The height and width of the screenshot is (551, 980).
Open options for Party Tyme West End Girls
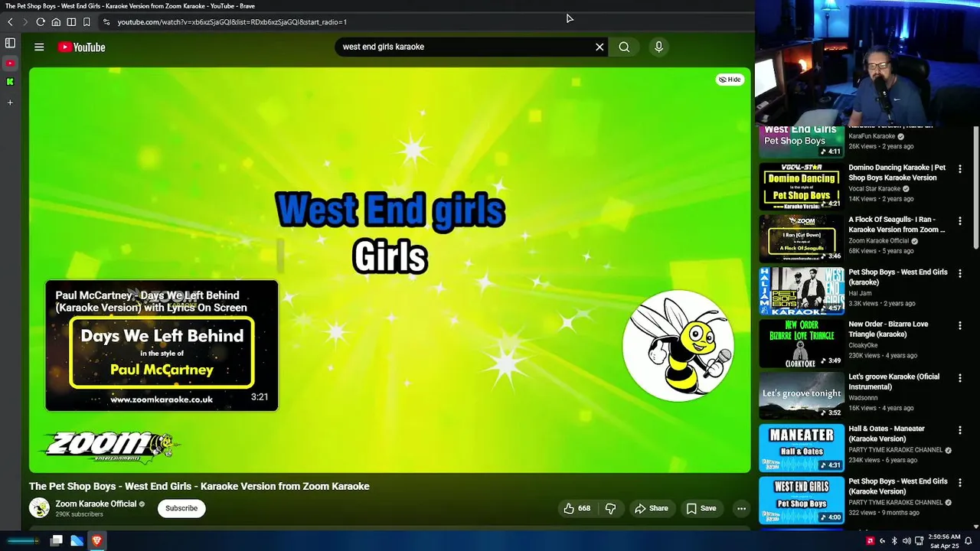[x=960, y=482]
